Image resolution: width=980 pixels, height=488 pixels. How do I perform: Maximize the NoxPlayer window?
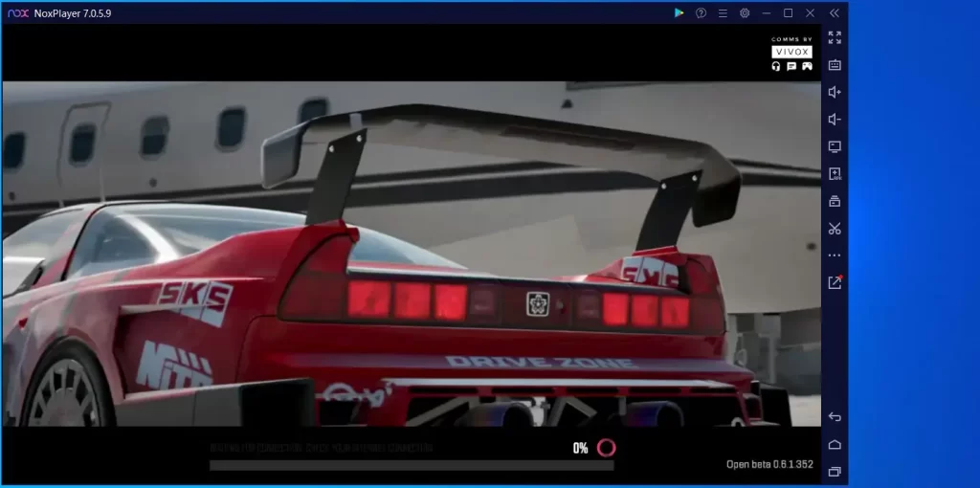(x=789, y=13)
